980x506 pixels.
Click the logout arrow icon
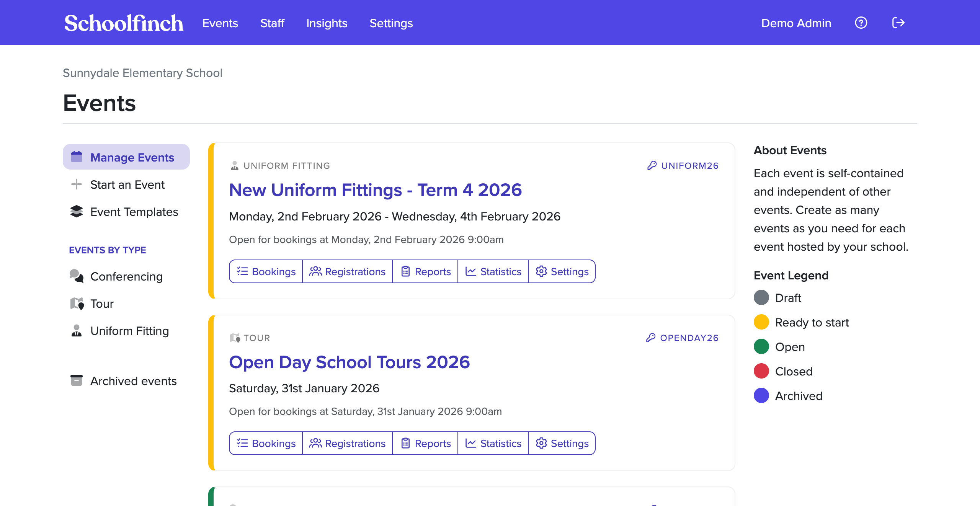(898, 23)
